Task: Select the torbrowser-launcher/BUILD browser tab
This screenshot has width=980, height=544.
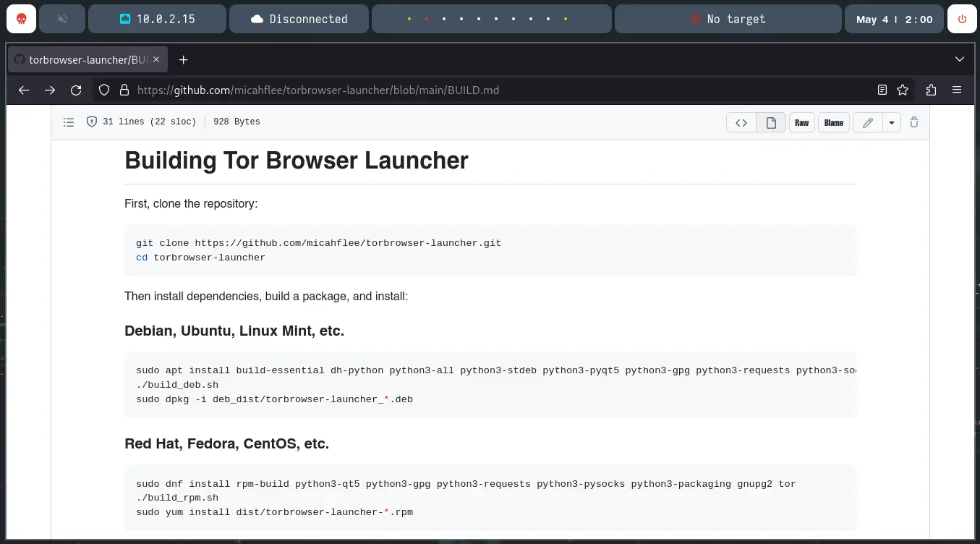Action: (x=88, y=60)
